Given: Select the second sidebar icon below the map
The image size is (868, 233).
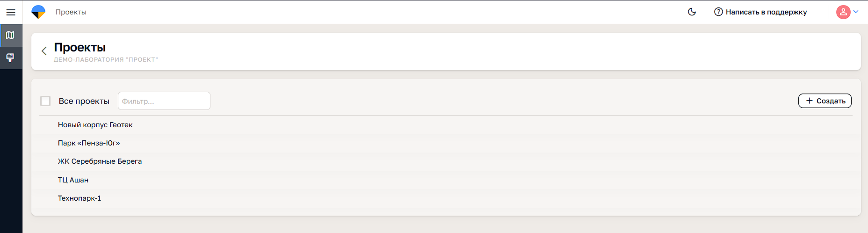Looking at the screenshot, I should click(x=10, y=58).
